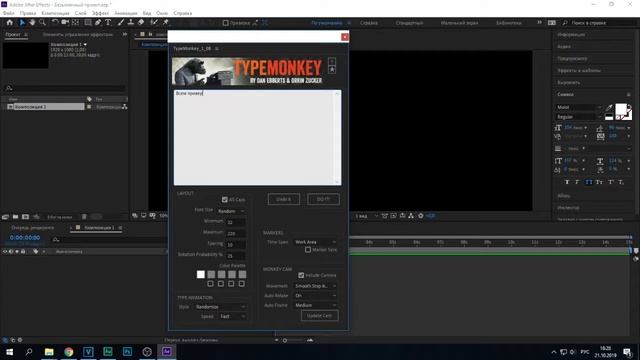Image resolution: width=640 pixels, height=360 pixels.
Task: Select the Rotation tool
Action: coord(55,22)
